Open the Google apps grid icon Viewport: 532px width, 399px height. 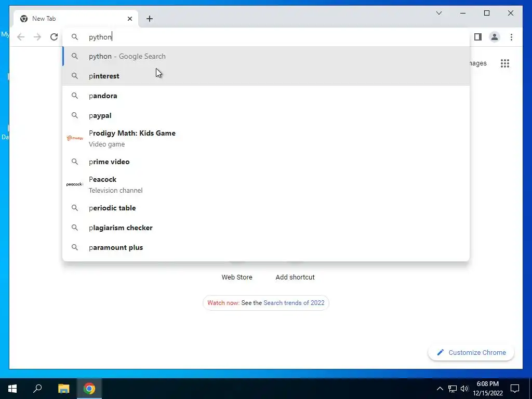pos(505,63)
